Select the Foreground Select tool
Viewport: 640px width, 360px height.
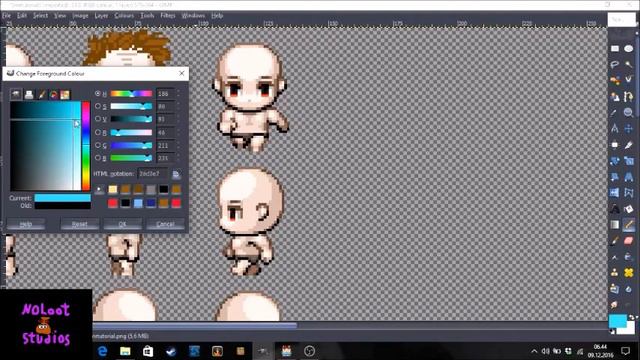click(x=615, y=96)
